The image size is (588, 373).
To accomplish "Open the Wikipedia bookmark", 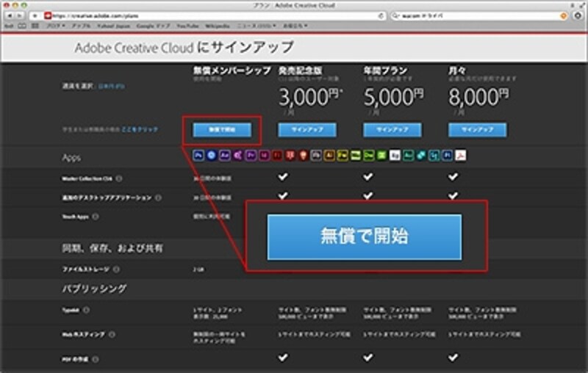I will 218,26.
